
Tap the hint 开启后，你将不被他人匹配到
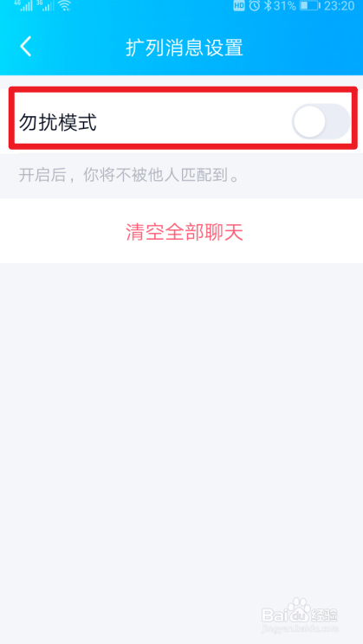129,176
